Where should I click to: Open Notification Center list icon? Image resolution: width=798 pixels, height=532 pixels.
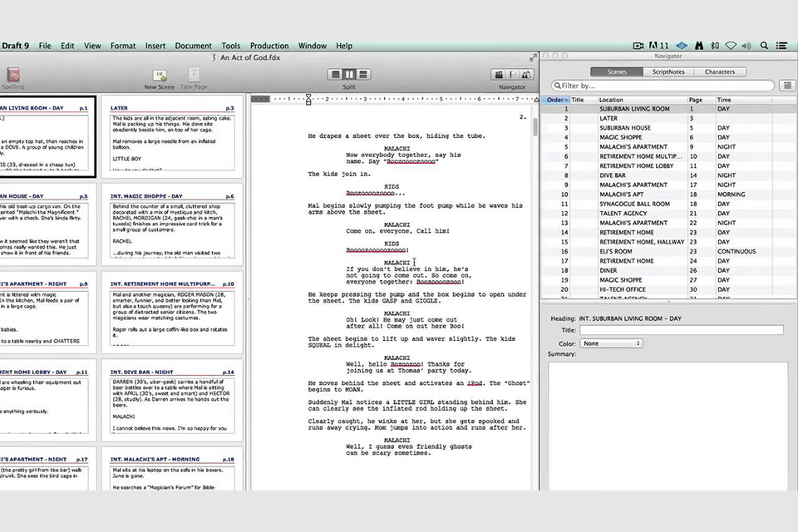pos(781,46)
